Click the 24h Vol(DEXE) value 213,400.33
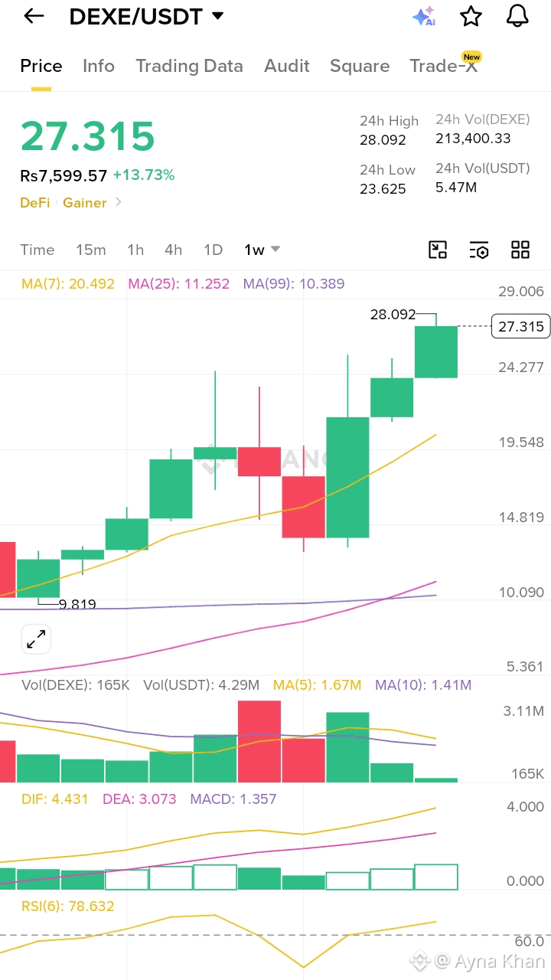The width and height of the screenshot is (551, 980). (473, 139)
